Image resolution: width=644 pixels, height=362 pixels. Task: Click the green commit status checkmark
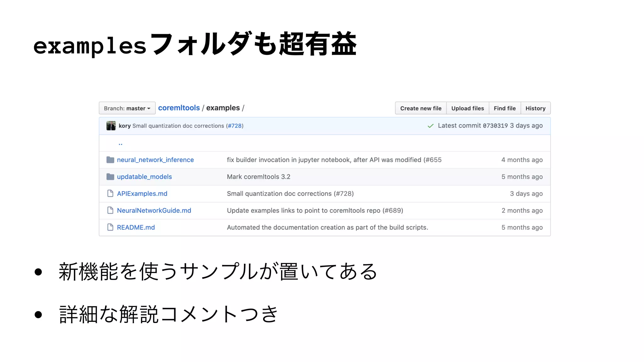coord(430,126)
